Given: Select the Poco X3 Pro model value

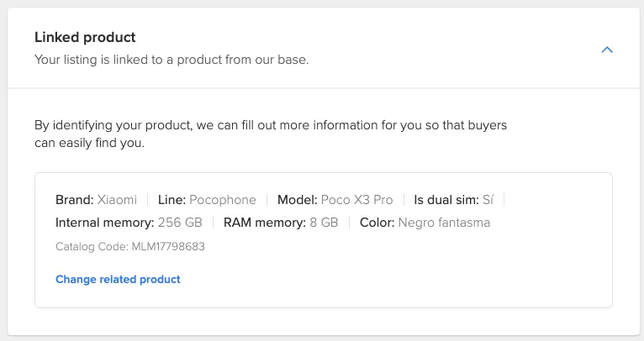Looking at the screenshot, I should (x=357, y=200).
